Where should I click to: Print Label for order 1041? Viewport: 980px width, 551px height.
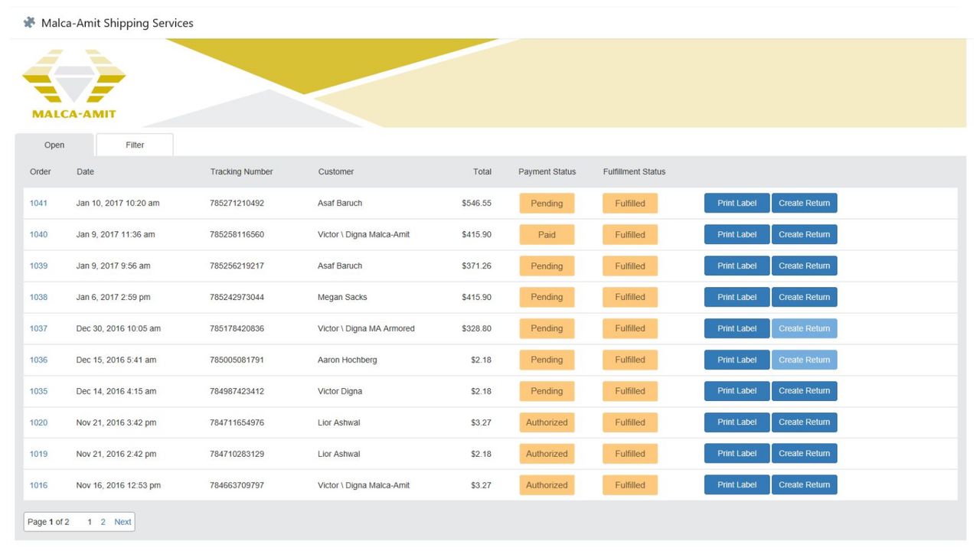(x=737, y=203)
